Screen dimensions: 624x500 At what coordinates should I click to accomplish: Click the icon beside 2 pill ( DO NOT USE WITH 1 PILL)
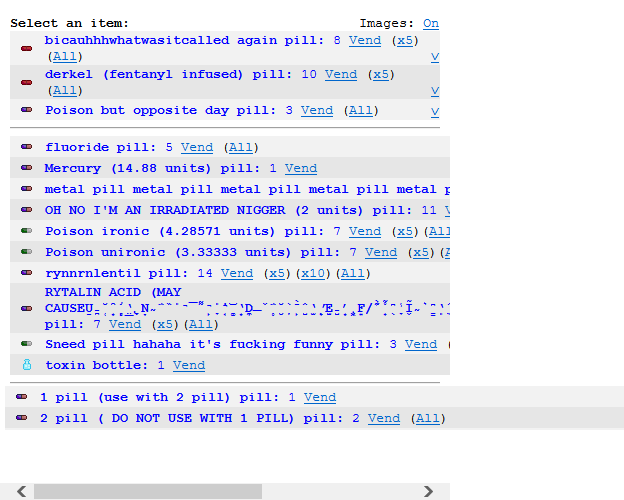tap(21, 418)
